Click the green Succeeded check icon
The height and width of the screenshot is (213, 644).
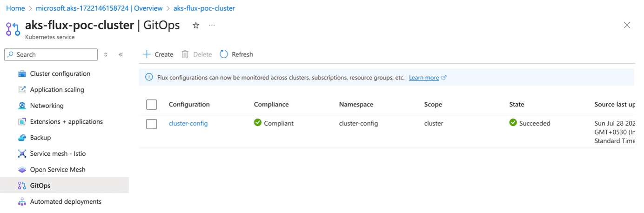click(x=513, y=123)
